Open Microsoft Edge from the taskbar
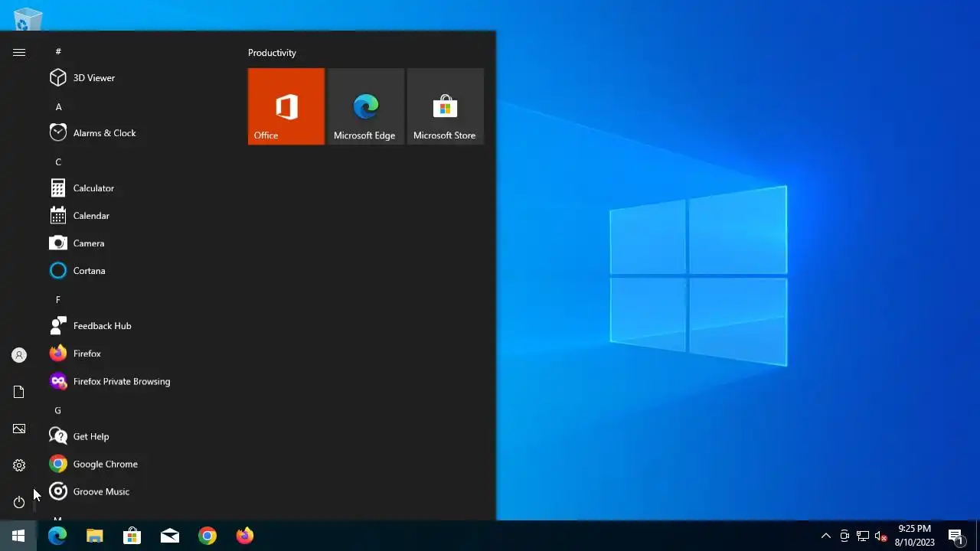Screen dimensions: 980x551 [57, 536]
